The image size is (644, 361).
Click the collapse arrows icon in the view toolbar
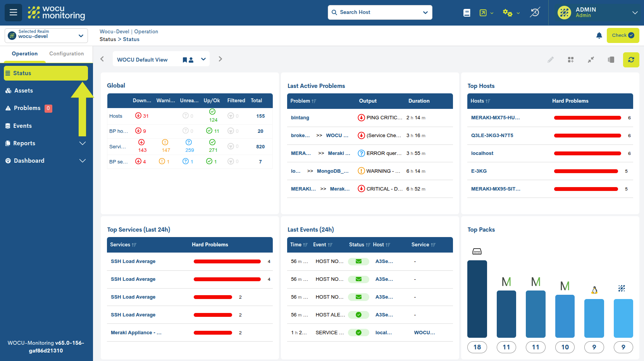(x=591, y=60)
